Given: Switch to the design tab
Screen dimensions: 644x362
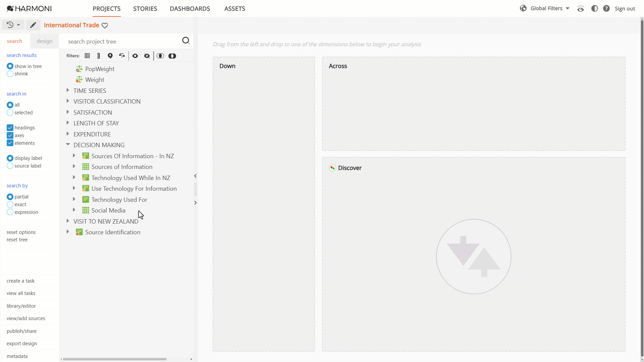Looking at the screenshot, I should 45,41.
